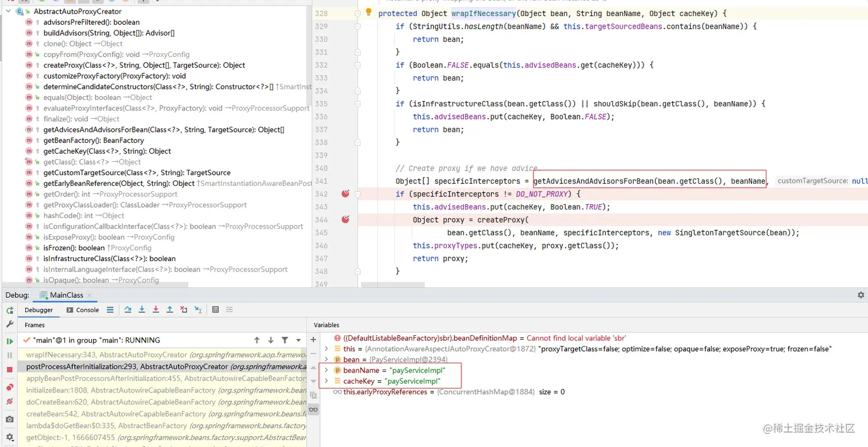Select frame initializeBean:1808
This screenshot has height=447, width=868.
pyautogui.click(x=162, y=390)
